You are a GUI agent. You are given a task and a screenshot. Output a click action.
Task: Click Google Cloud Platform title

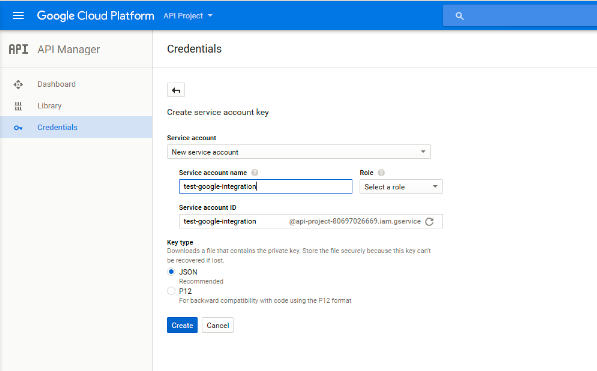[x=96, y=16]
